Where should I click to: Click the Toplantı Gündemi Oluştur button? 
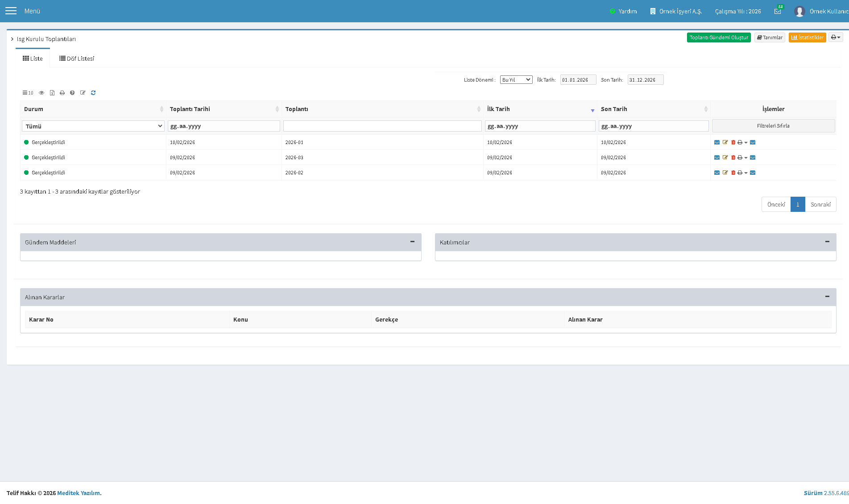(719, 37)
